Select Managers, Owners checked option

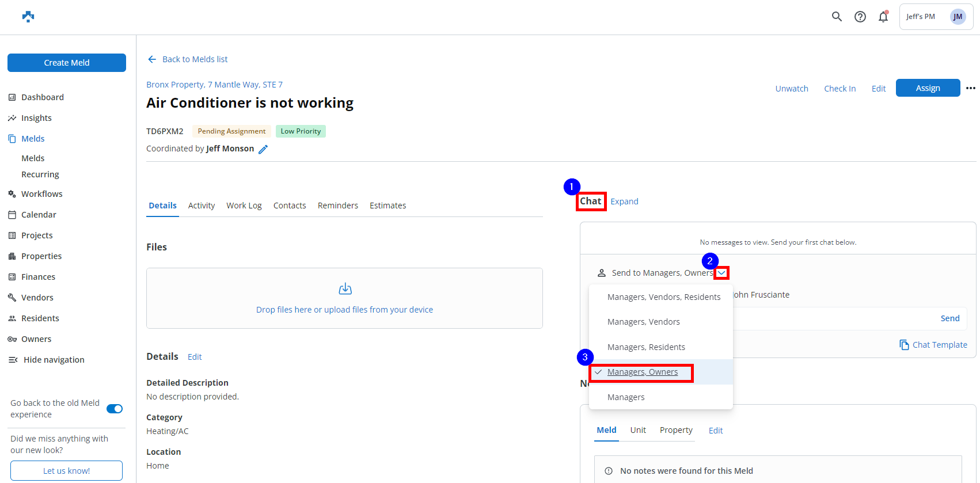(642, 372)
